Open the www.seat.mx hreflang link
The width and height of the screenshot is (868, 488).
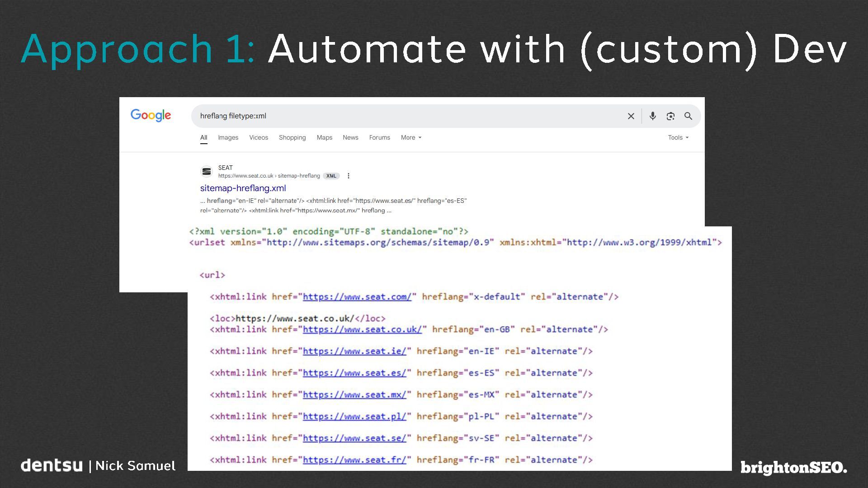[354, 394]
